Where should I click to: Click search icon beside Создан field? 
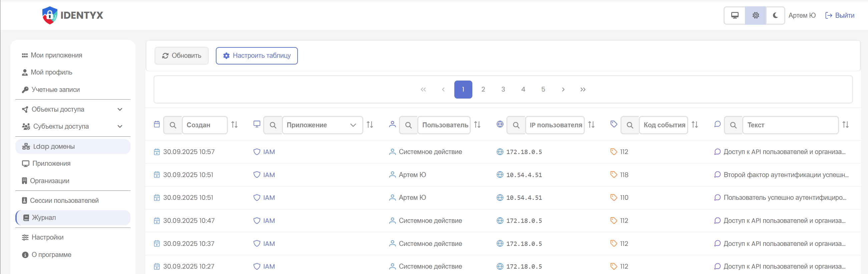tap(173, 125)
